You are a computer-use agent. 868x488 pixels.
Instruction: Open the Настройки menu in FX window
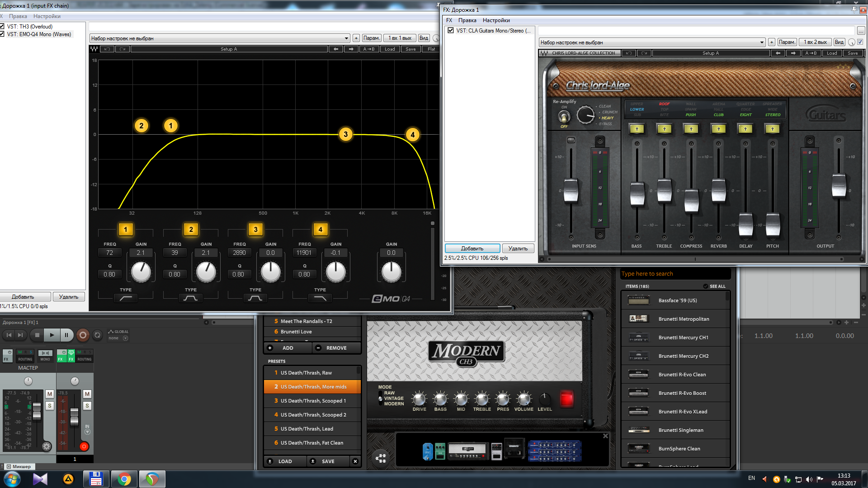click(496, 20)
